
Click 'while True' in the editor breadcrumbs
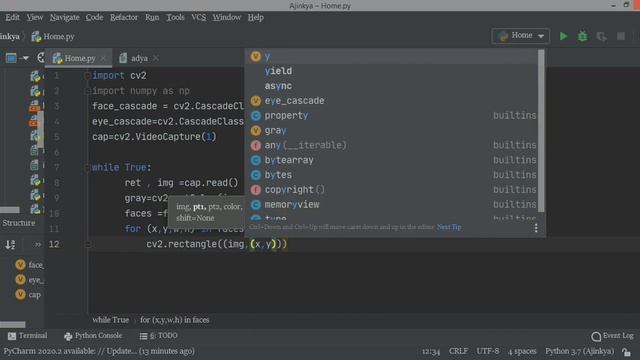111,320
